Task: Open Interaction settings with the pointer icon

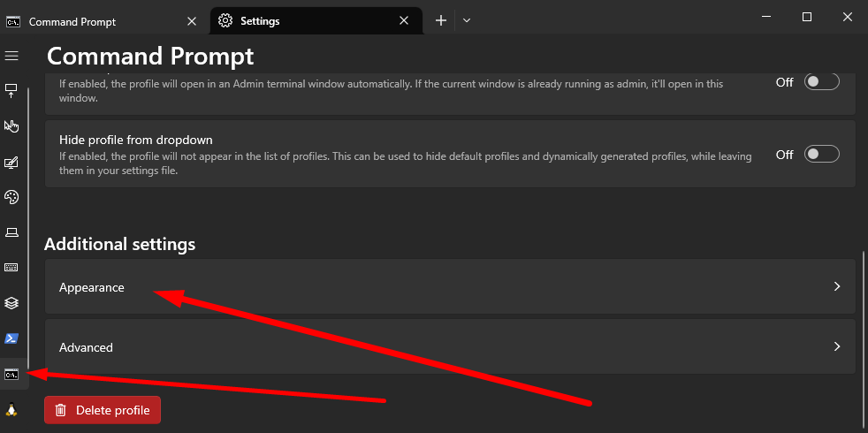Action: [11, 126]
